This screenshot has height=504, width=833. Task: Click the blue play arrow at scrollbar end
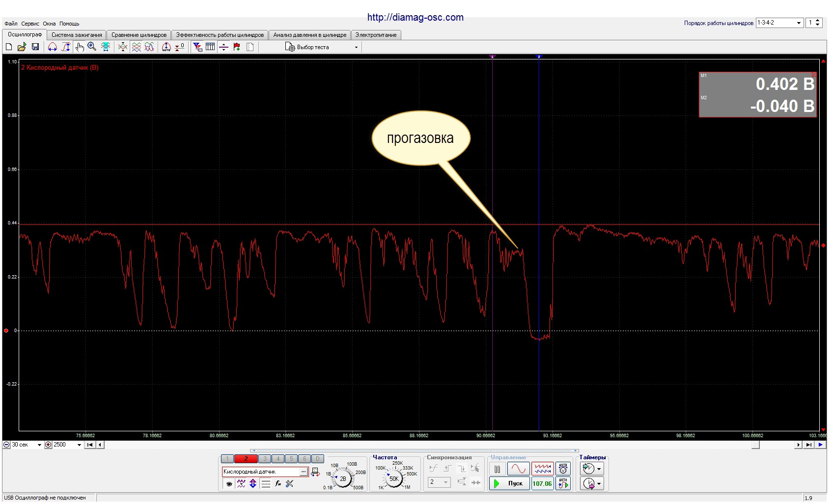821,445
